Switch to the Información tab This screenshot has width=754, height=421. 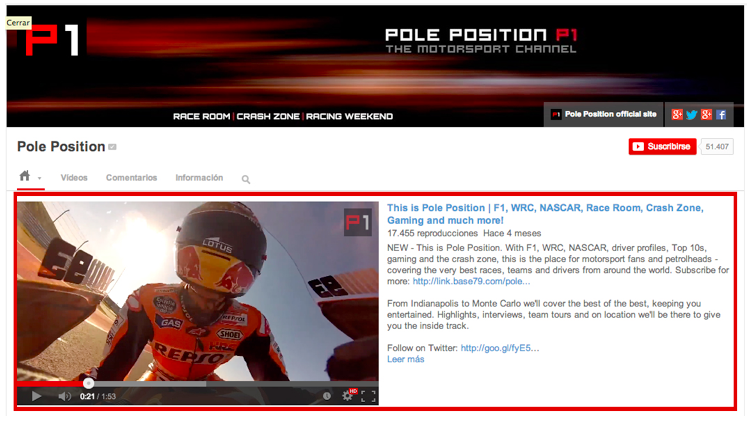point(199,178)
